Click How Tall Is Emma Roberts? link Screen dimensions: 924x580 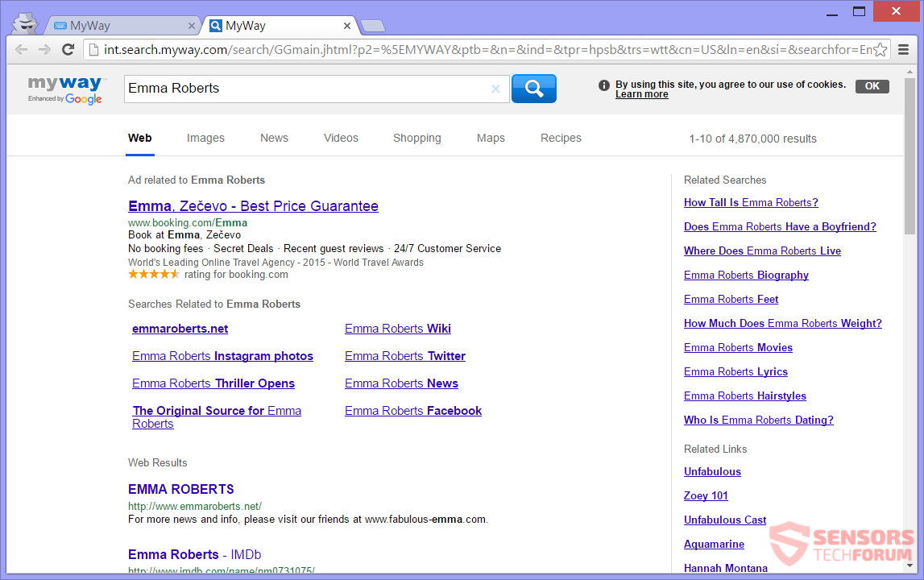[x=751, y=203]
